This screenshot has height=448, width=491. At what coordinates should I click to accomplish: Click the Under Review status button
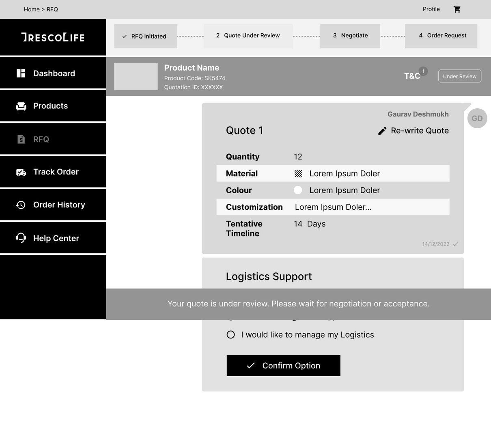(459, 76)
